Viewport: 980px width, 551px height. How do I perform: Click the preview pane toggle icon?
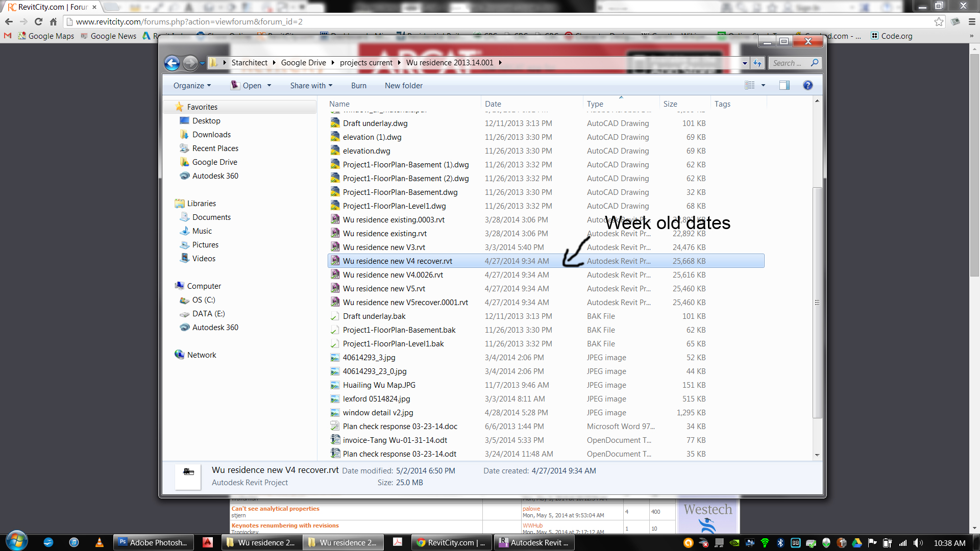[x=784, y=86]
